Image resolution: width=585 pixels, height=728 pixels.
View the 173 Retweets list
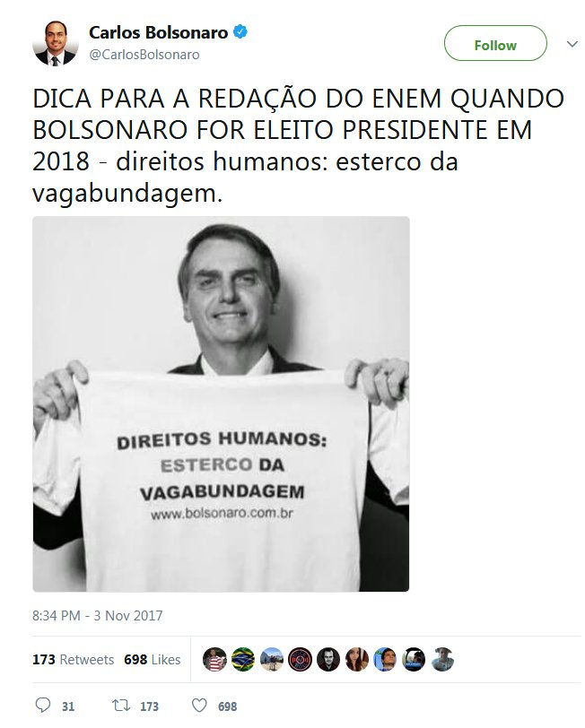point(73,659)
